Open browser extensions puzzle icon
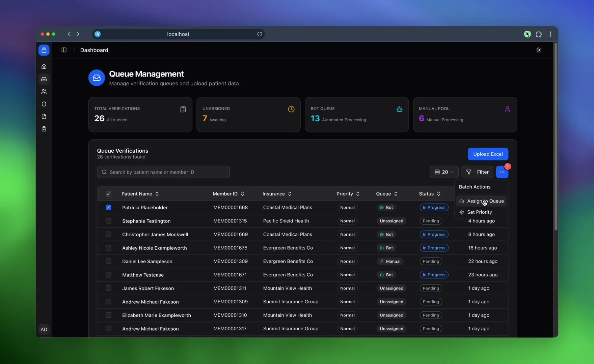594x364 pixels. 539,34
